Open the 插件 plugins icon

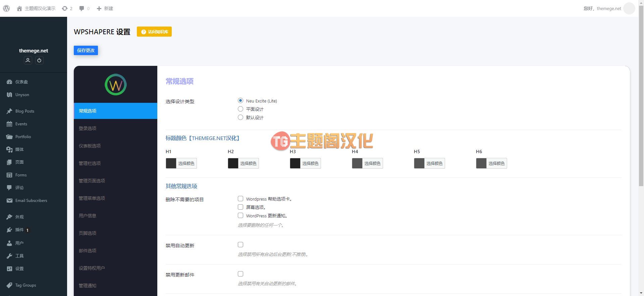pos(9,230)
